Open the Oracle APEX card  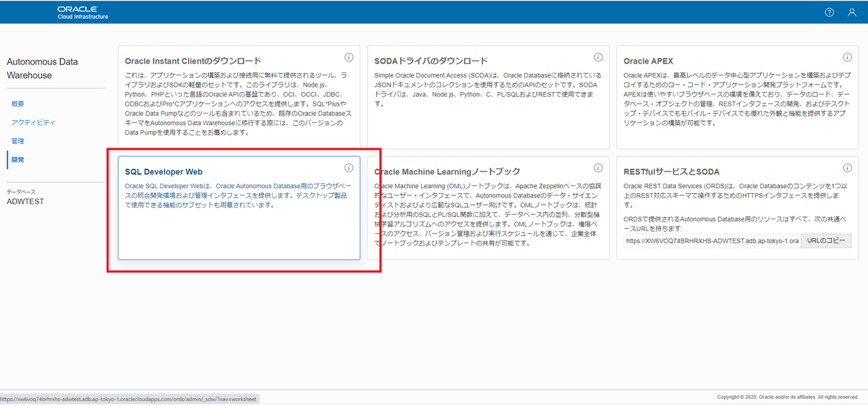[x=737, y=98]
